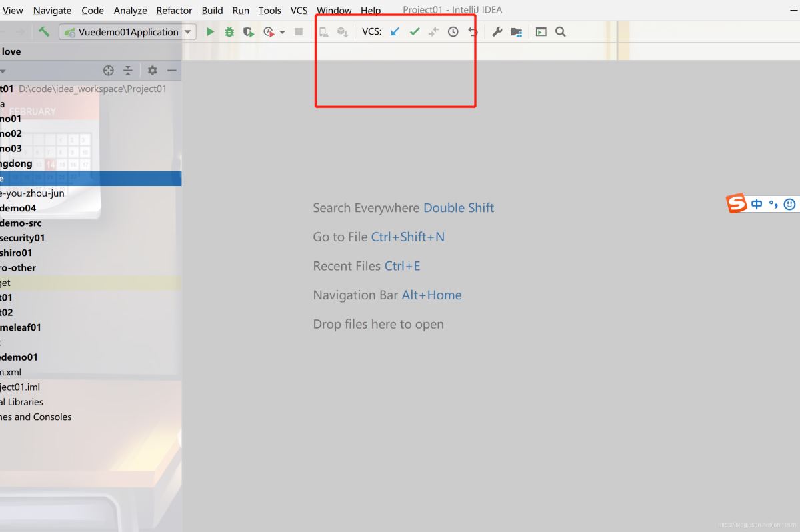This screenshot has width=800, height=532.
Task: Open the VCS menu
Action: point(299,10)
